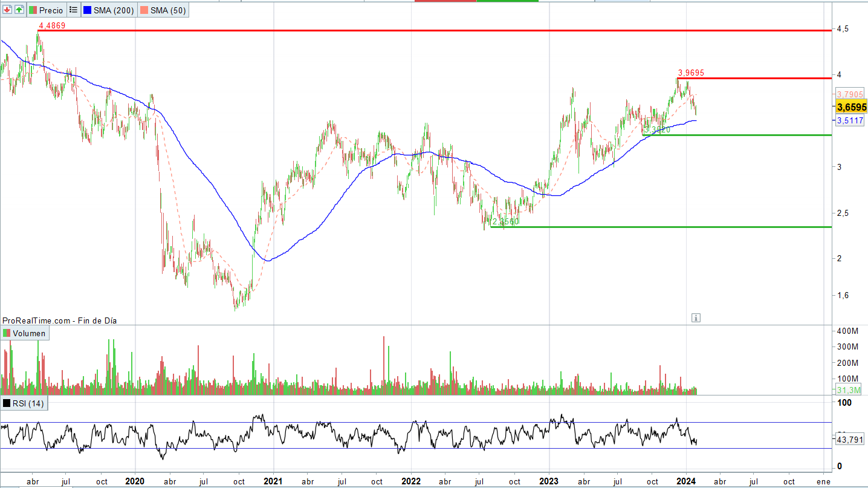Image resolution: width=868 pixels, height=488 pixels.
Task: Click the red down-arrow icon in toolbar
Action: [x=7, y=10]
